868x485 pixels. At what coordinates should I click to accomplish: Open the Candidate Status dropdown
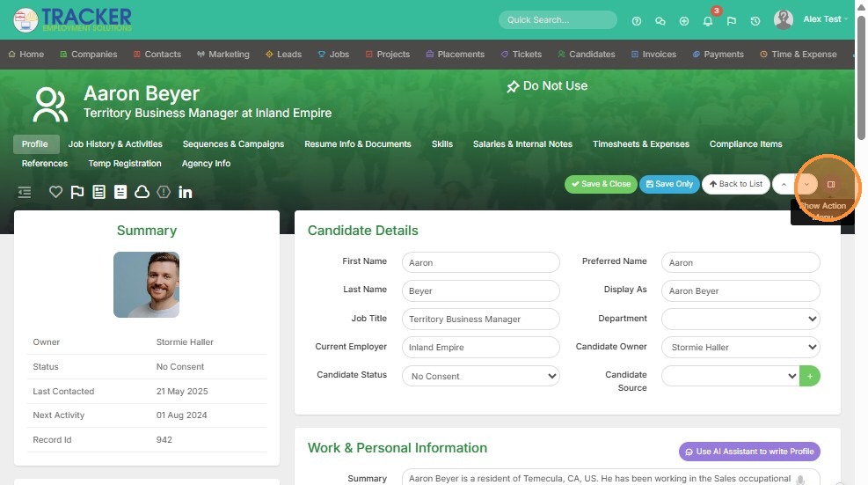click(480, 376)
